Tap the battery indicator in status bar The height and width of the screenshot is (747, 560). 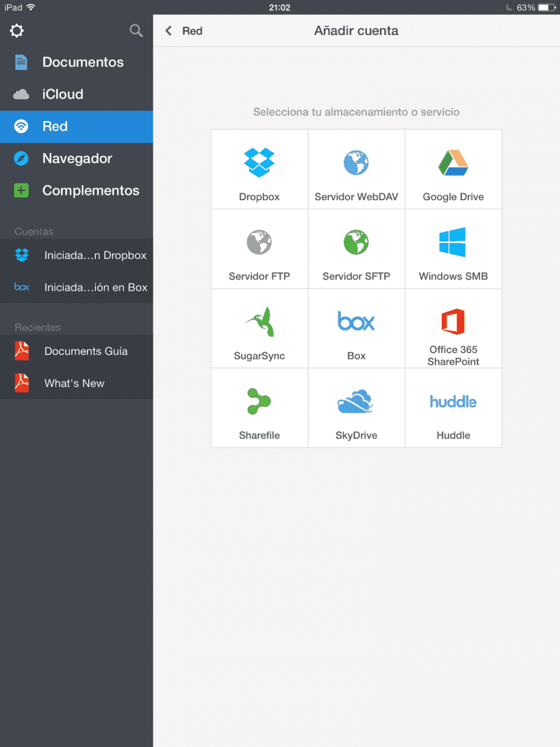[x=547, y=8]
